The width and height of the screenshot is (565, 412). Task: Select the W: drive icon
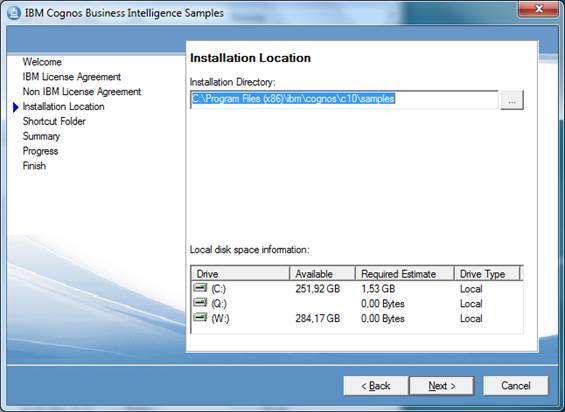pyautogui.click(x=200, y=317)
